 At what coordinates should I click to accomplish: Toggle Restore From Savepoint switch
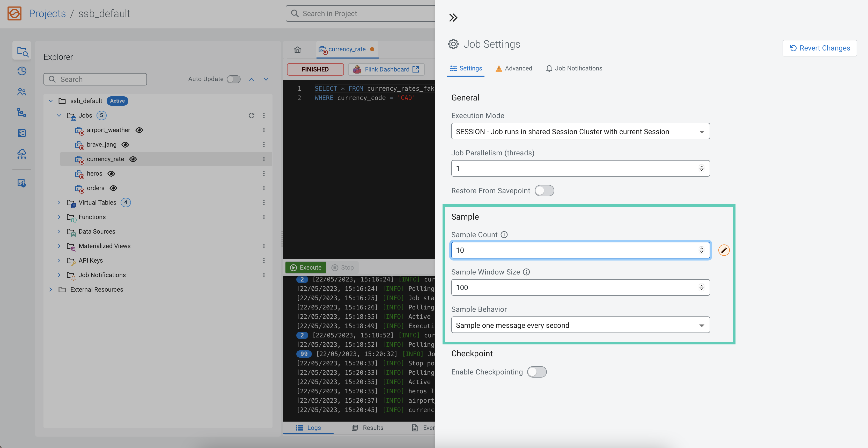(x=544, y=191)
